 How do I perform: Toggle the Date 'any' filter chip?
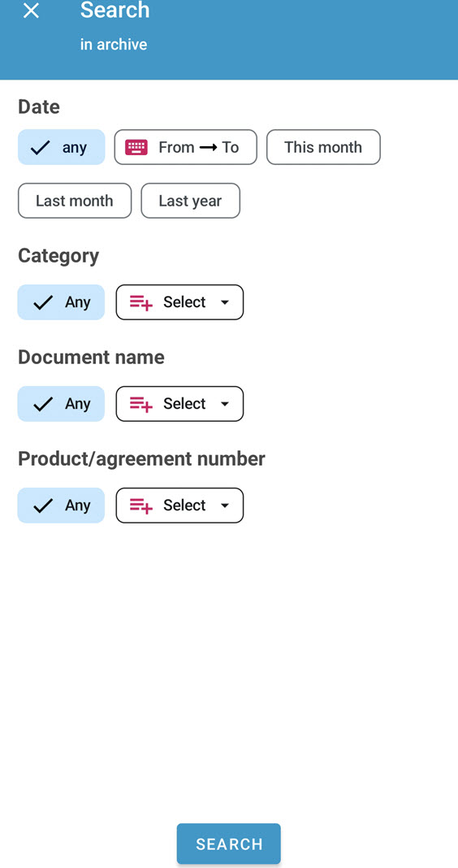coord(62,147)
